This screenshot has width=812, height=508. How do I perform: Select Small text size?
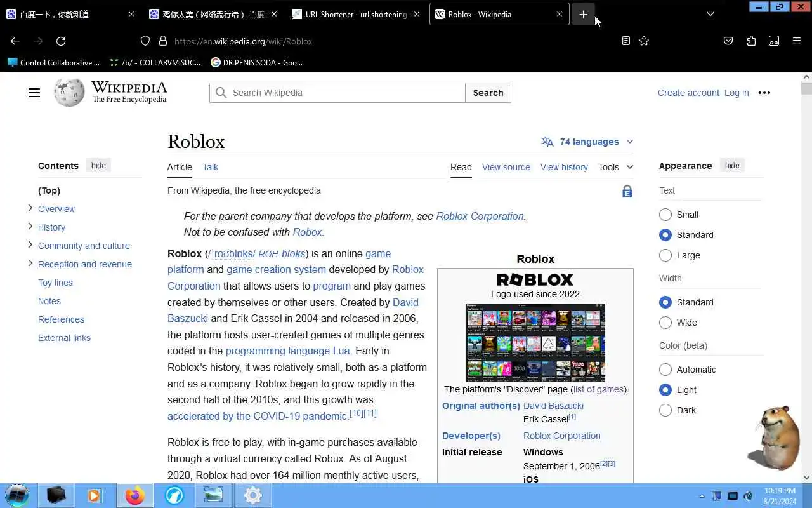(665, 215)
